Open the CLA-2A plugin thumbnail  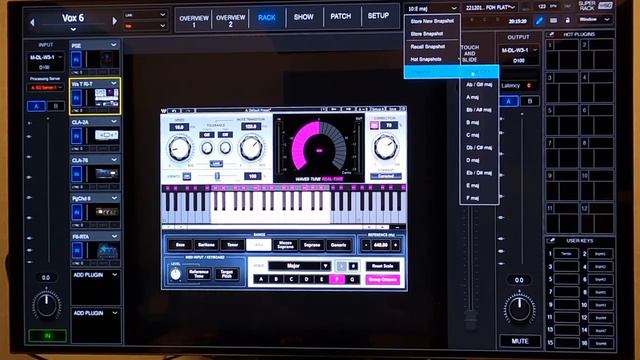pyautogui.click(x=106, y=136)
